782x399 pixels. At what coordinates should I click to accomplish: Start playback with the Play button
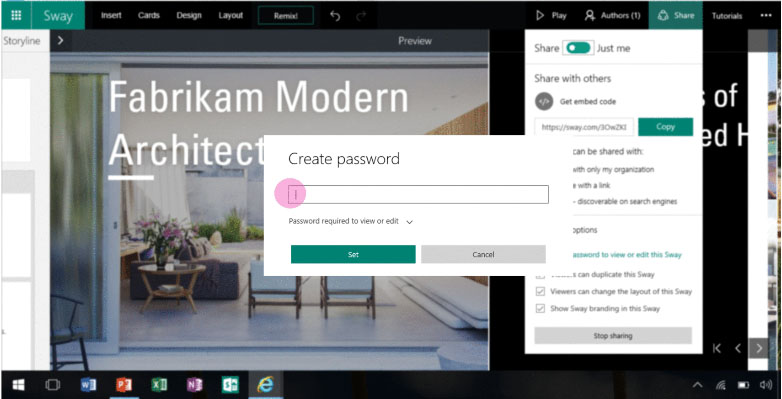[551, 15]
